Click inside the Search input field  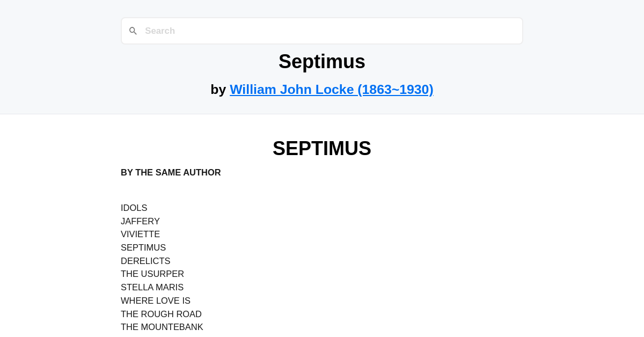[322, 31]
